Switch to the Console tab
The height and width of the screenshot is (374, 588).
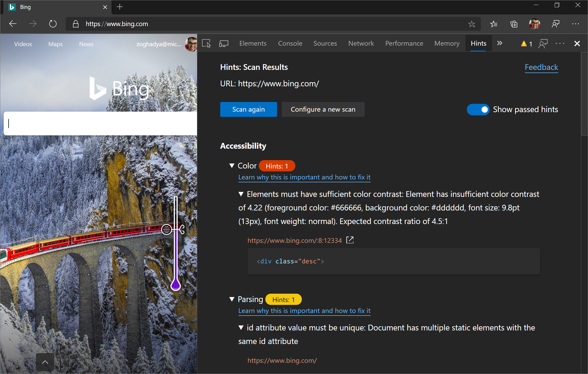point(290,43)
